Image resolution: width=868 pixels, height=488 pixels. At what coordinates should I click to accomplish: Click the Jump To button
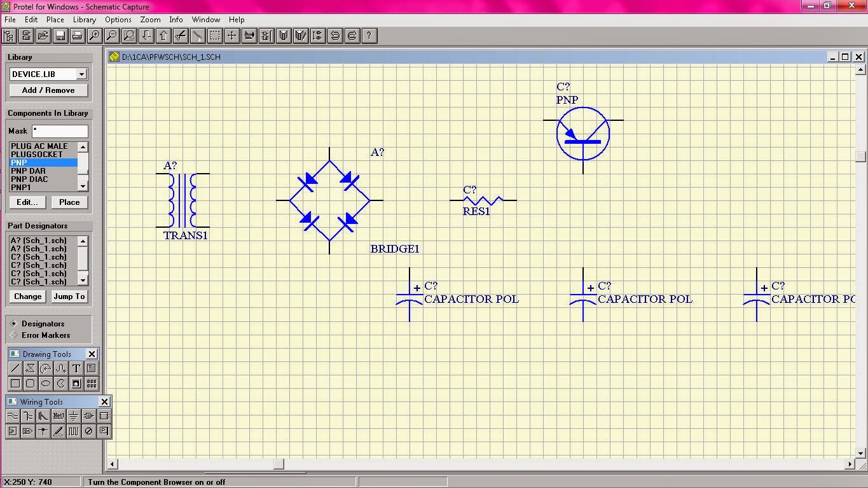pyautogui.click(x=69, y=296)
